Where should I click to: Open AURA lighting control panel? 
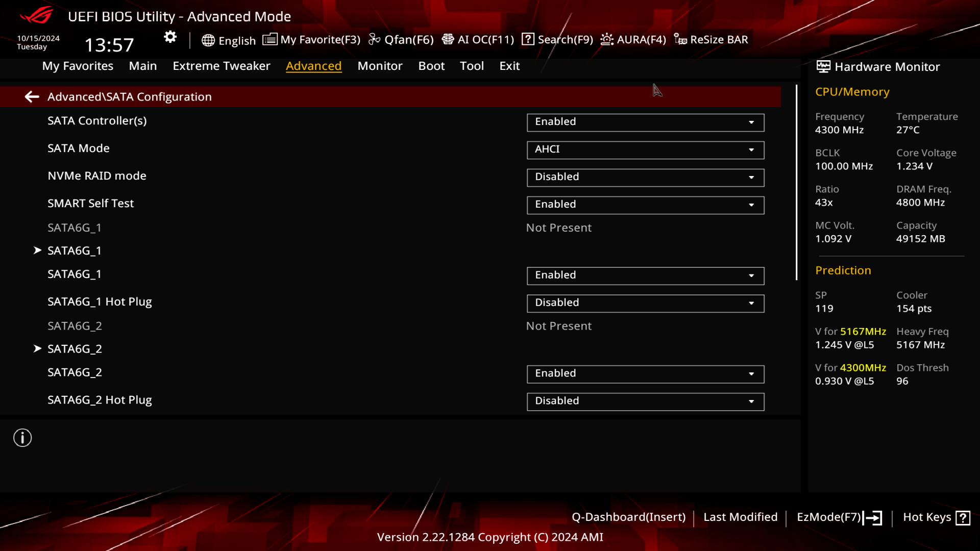point(633,39)
